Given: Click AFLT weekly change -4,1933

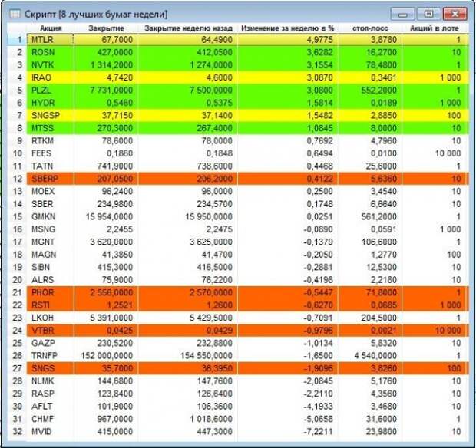Looking at the screenshot, I should [287, 406].
